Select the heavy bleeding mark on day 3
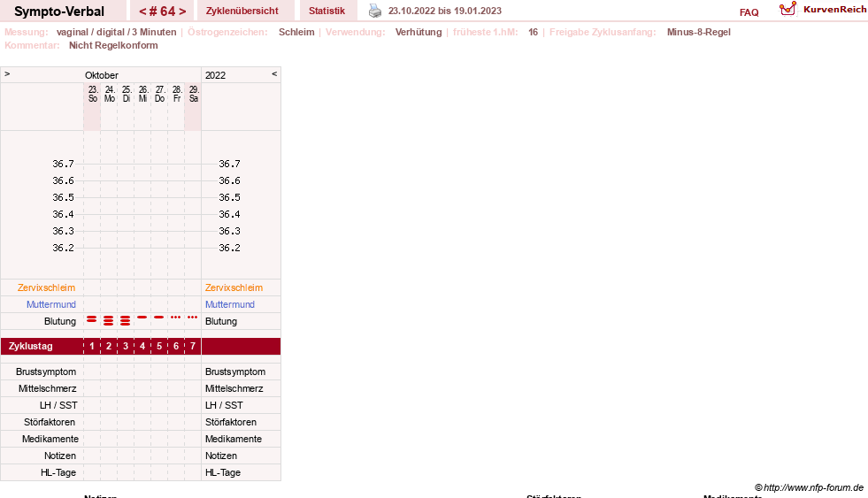Image resolution: width=868 pixels, height=498 pixels. click(125, 320)
